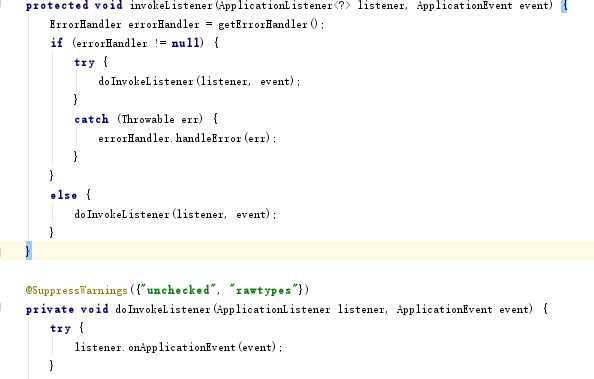This screenshot has width=594, height=379.
Task: Click the "unchecked" string literal
Action: pyautogui.click(x=178, y=290)
